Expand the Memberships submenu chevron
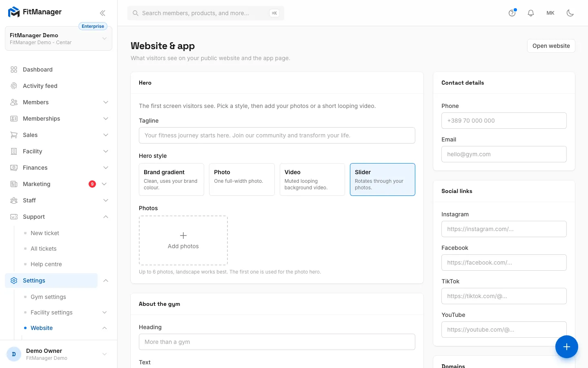This screenshot has width=588, height=368. point(106,119)
